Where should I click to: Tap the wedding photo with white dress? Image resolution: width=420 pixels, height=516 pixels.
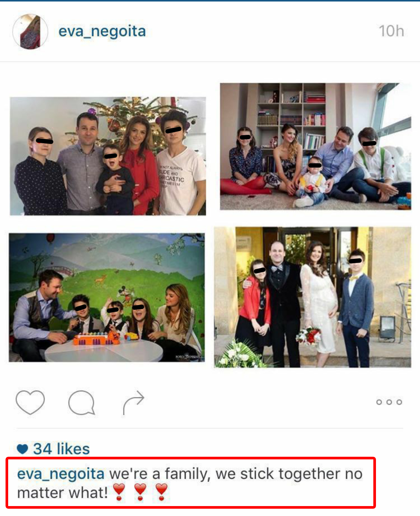pyautogui.click(x=313, y=297)
